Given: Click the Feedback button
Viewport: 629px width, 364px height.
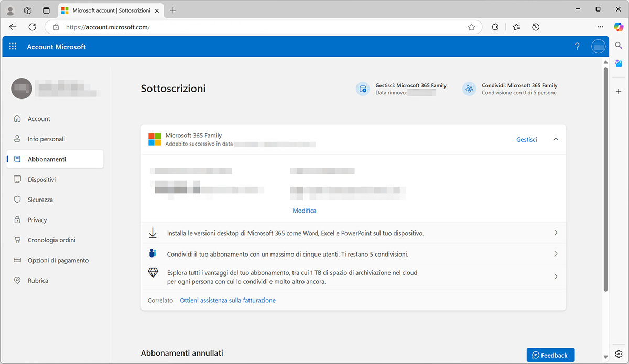Looking at the screenshot, I should tap(550, 355).
